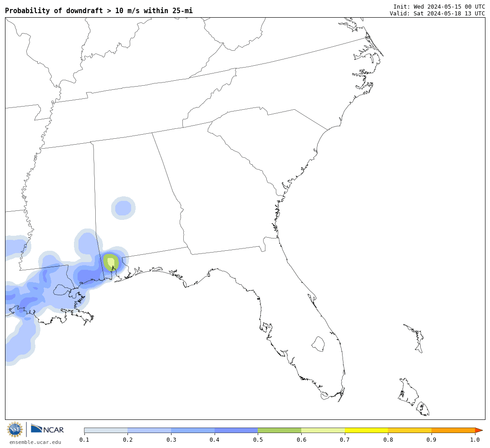Click the 0.4–0.5 periwinkle colorbar segment
490x448 pixels.
[236, 430]
